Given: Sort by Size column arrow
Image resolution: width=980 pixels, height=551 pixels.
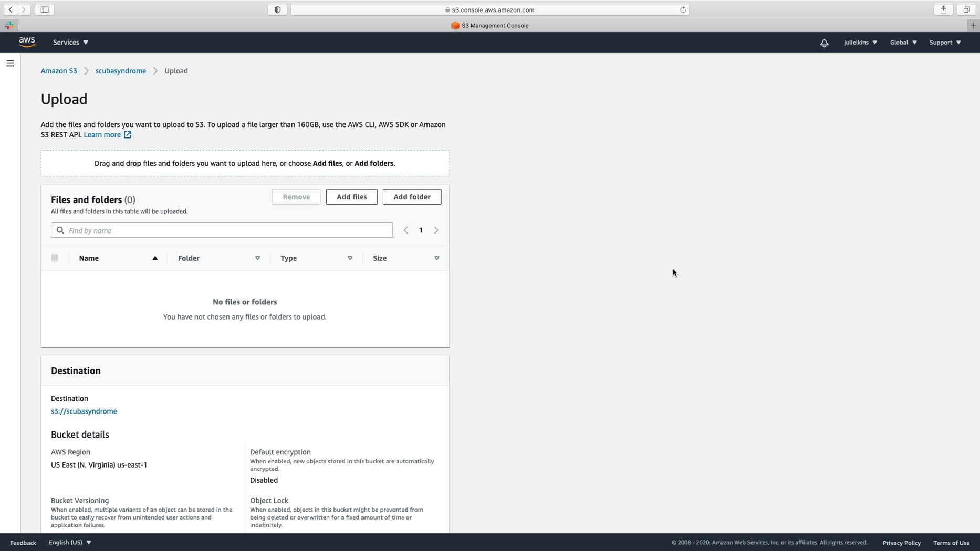Looking at the screenshot, I should coord(437,258).
